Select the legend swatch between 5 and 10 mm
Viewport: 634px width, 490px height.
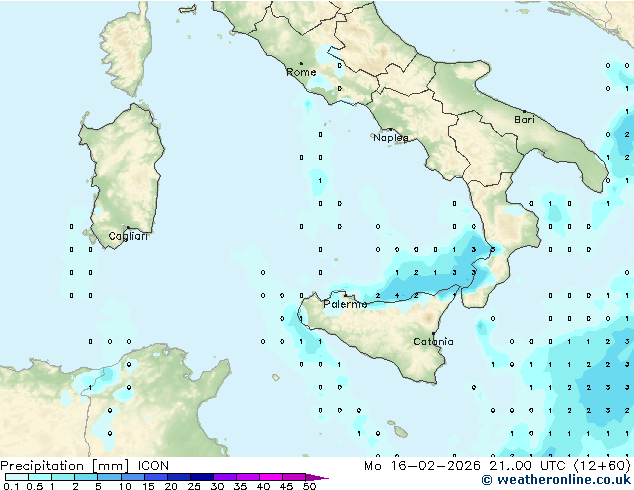[x=109, y=477]
